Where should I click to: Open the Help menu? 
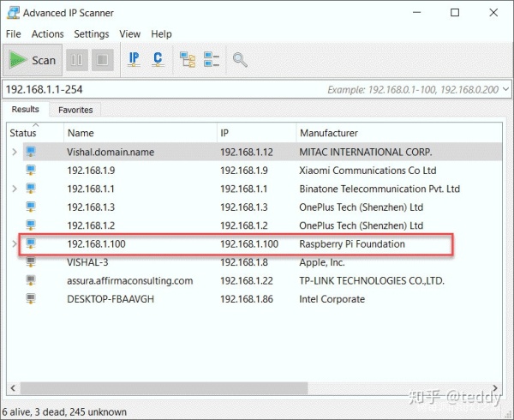click(161, 33)
